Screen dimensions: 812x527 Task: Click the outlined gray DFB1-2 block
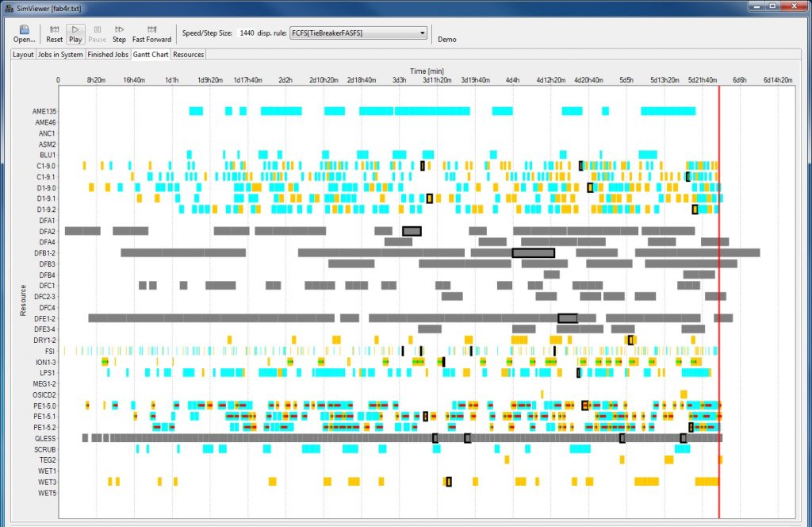click(x=533, y=252)
